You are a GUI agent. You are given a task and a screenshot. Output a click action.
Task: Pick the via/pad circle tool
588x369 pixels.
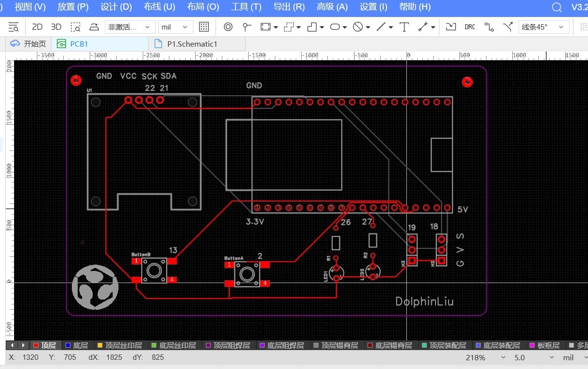(228, 27)
